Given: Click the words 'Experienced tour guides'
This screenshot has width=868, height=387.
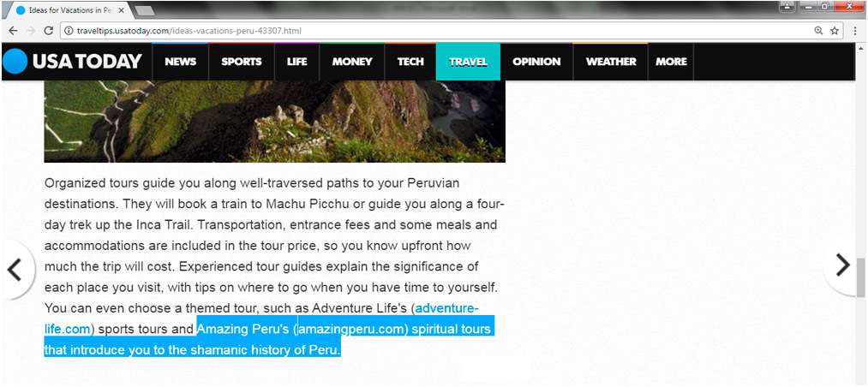Looking at the screenshot, I should 251,267.
